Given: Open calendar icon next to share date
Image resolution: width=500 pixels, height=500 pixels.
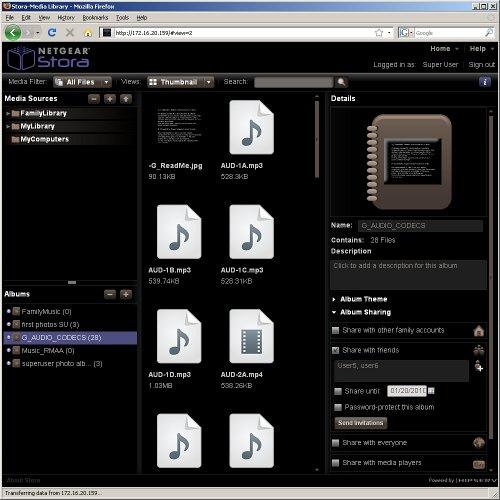Looking at the screenshot, I should pos(431,391).
